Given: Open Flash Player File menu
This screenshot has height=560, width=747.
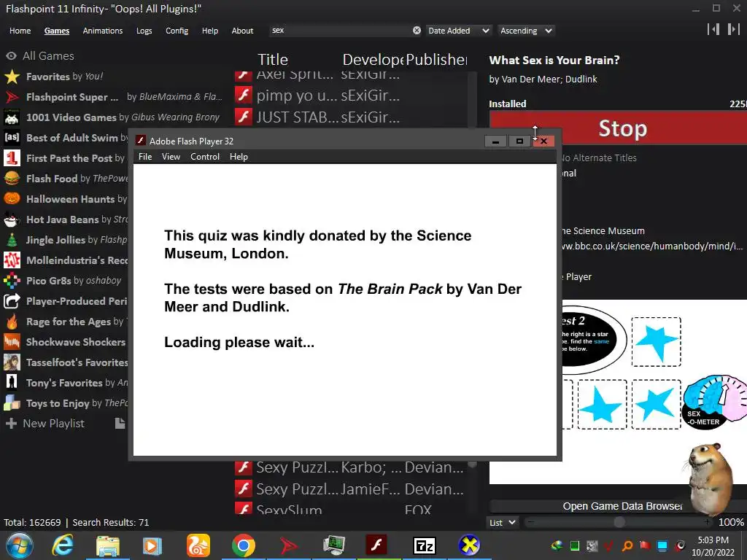Looking at the screenshot, I should (145, 157).
